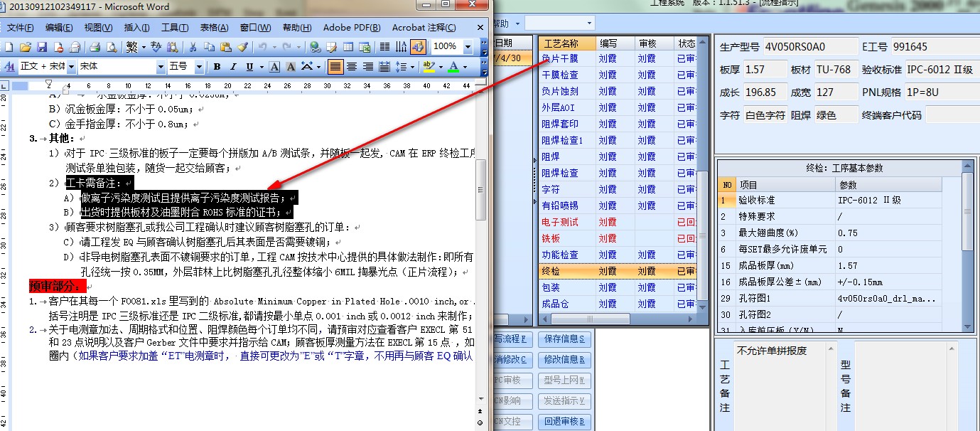980x431 pixels.
Task: Click the Insert Hyperlink globe icon
Action: coord(315,47)
